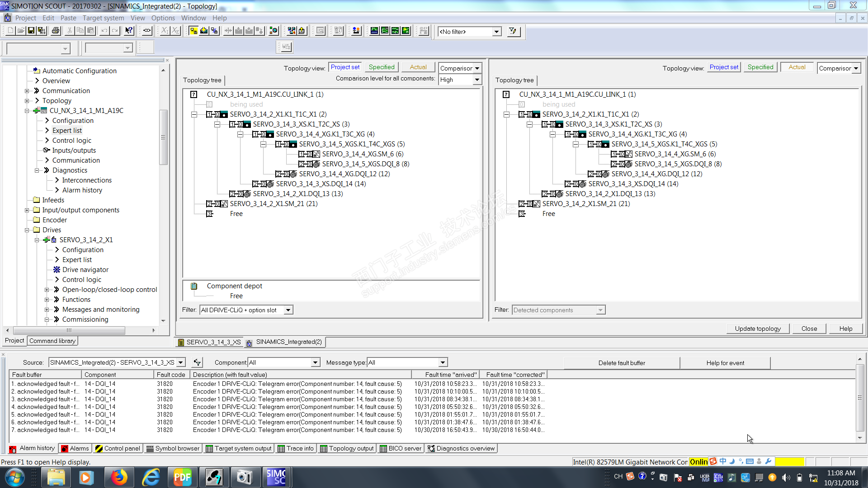The image size is (868, 488).
Task: Select SERVO_3_14_3_XS.DQI_14 in left topology tree
Action: click(x=321, y=184)
